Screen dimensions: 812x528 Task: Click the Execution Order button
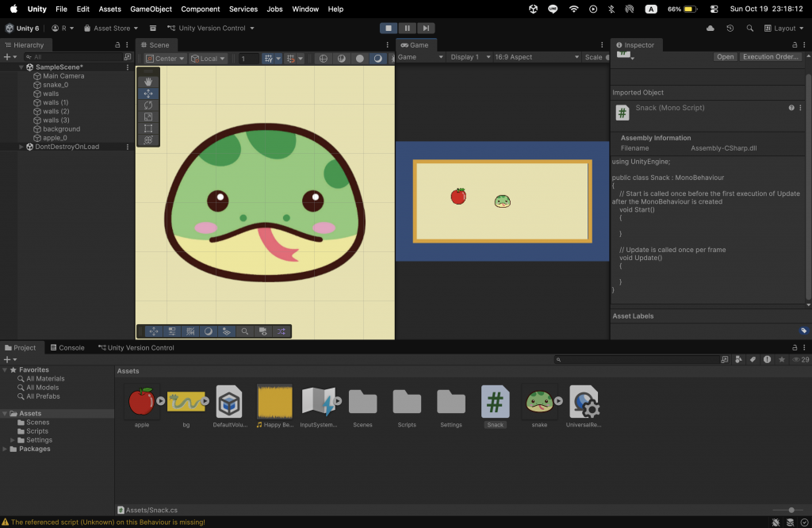[x=770, y=57]
